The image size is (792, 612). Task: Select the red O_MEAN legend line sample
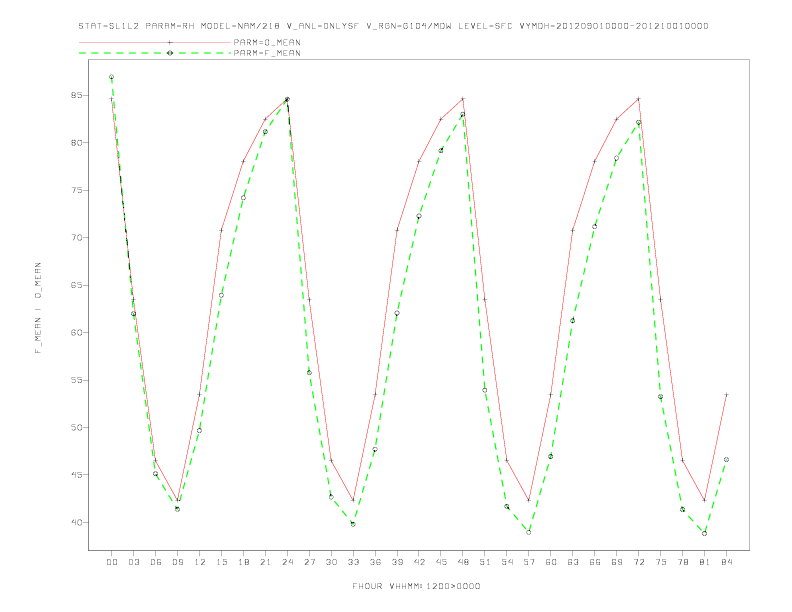coord(155,42)
